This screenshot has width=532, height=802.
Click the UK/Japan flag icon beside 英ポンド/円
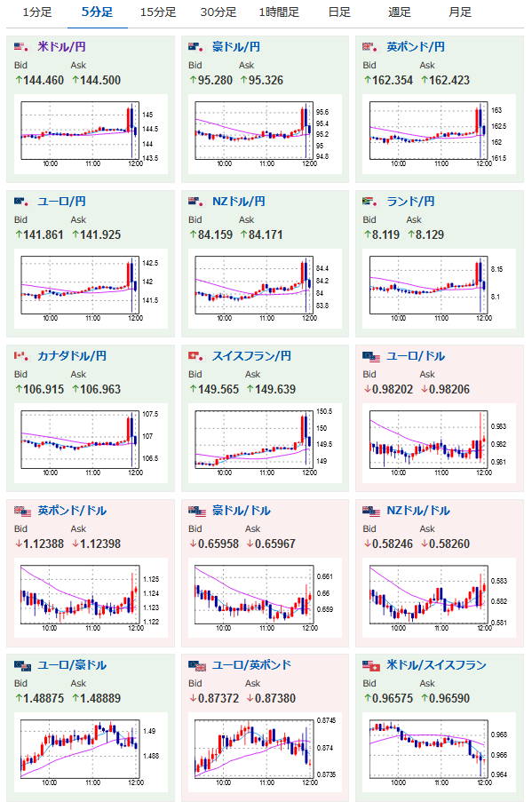(370, 47)
